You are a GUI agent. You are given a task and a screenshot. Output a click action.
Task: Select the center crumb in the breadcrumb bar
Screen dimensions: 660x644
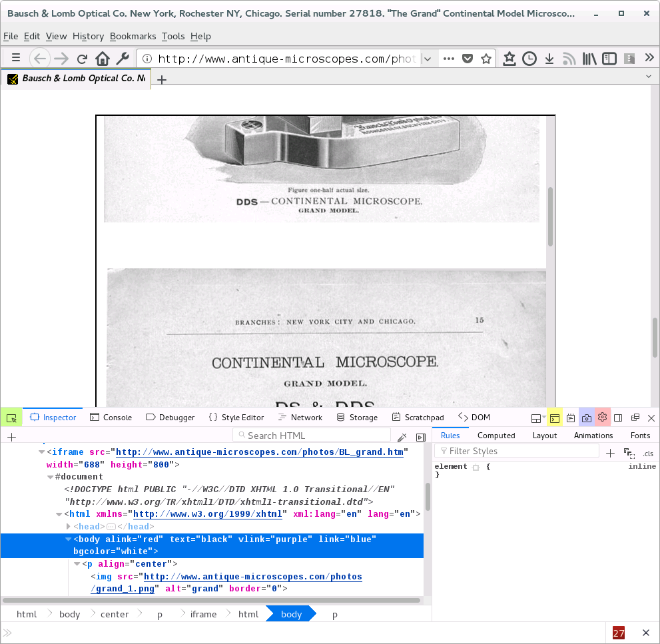(114, 613)
